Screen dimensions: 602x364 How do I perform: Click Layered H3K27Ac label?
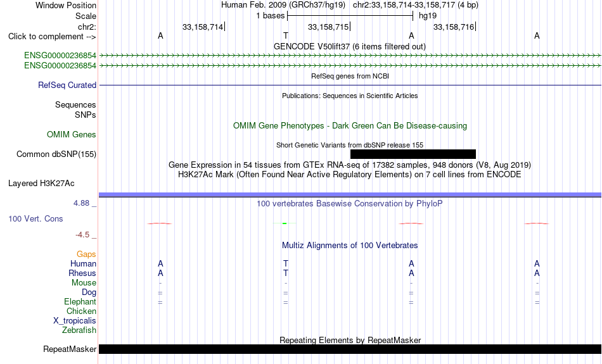(x=41, y=184)
